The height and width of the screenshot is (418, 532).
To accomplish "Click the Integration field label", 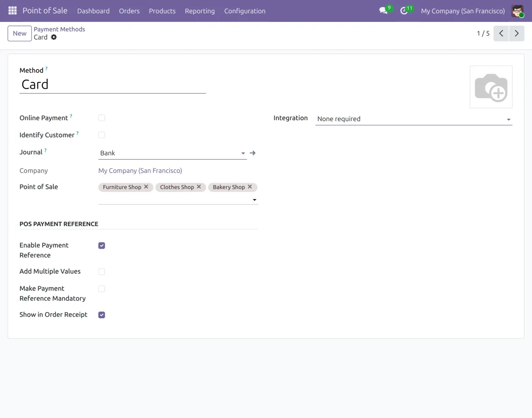I will click(x=290, y=118).
